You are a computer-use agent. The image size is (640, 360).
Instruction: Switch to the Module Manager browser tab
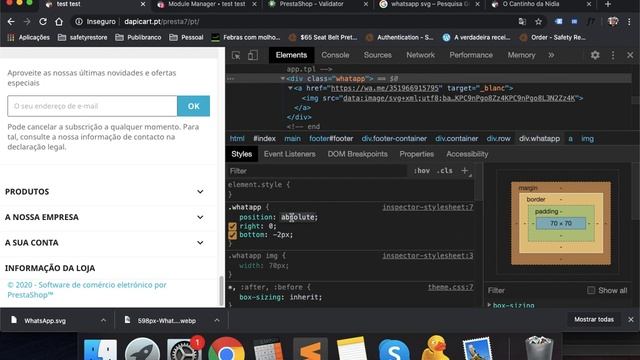[207, 4]
